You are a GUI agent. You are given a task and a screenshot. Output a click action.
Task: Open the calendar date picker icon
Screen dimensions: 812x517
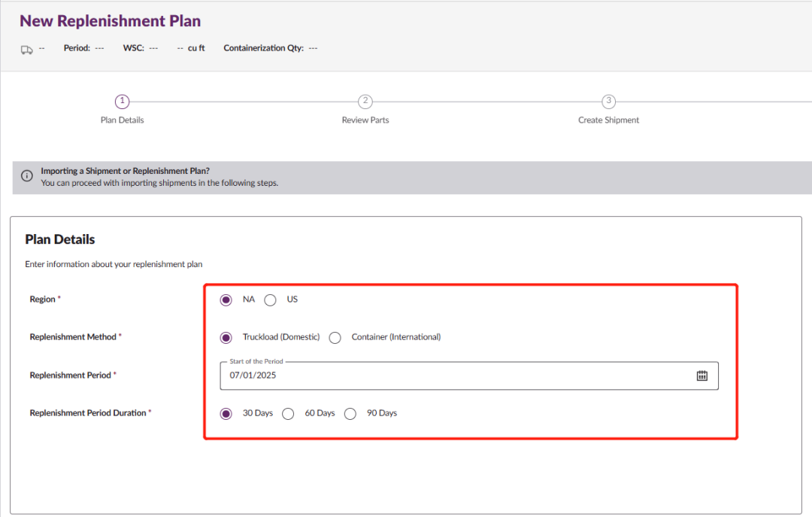tap(701, 376)
